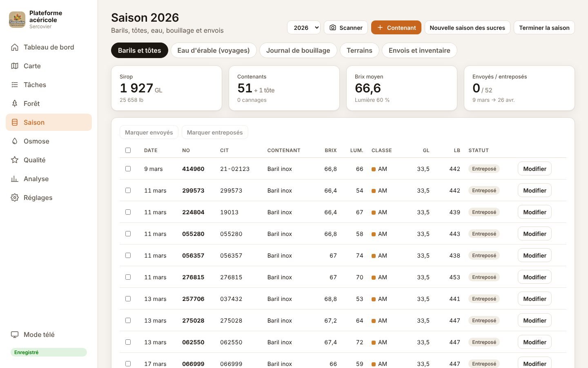Select the checkbox for barrel 062550
The image size is (588, 368).
point(128,342)
